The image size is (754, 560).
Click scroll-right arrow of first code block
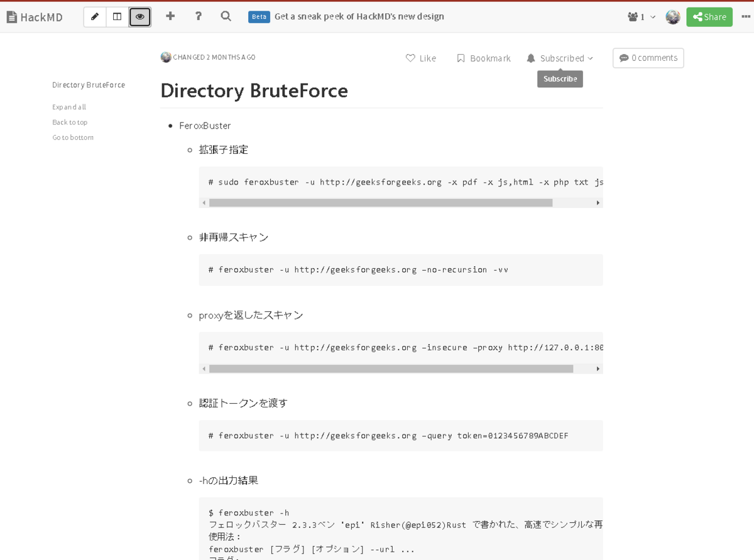point(598,203)
